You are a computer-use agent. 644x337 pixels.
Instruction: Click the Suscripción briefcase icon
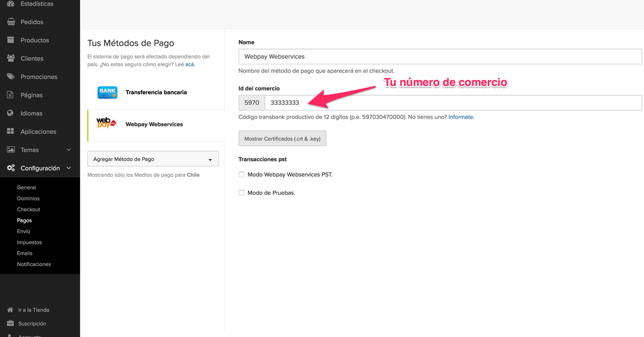tap(11, 324)
